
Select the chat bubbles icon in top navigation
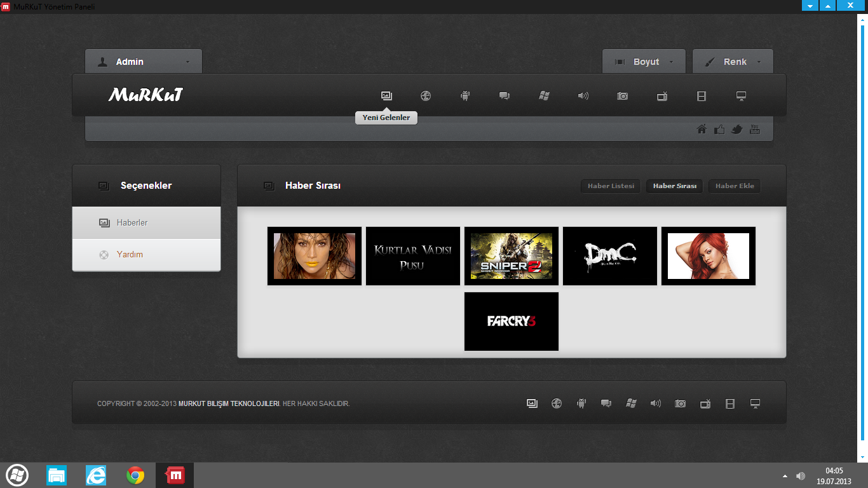click(505, 96)
